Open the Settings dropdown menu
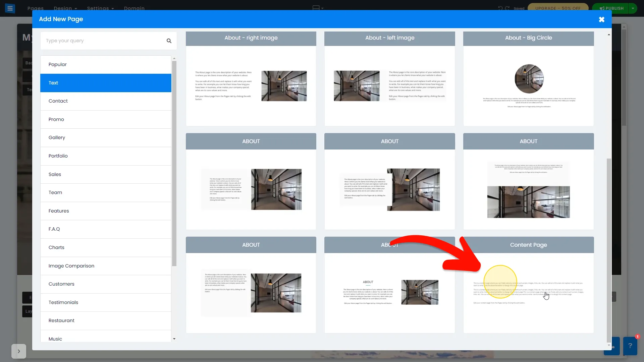The width and height of the screenshot is (644, 362). (x=100, y=8)
